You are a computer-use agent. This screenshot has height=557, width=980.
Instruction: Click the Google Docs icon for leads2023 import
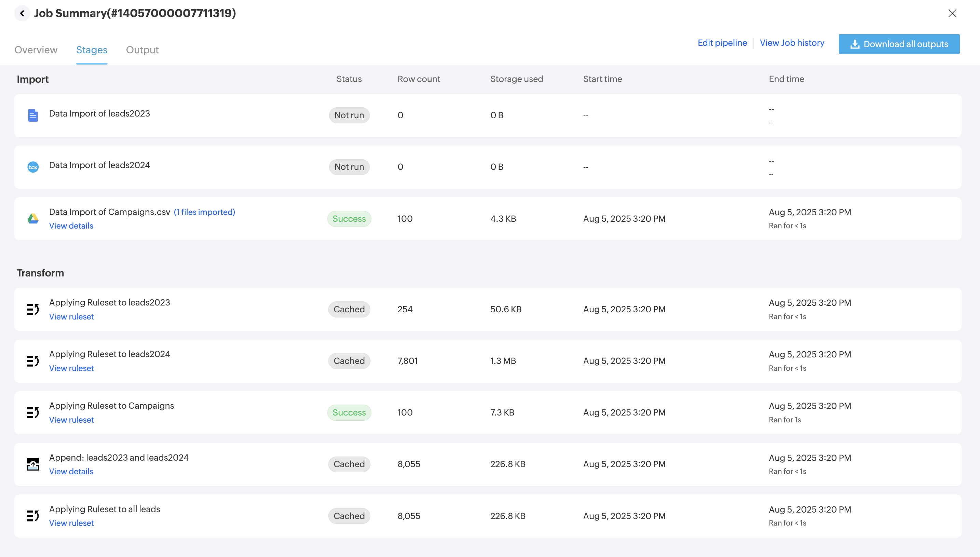33,115
